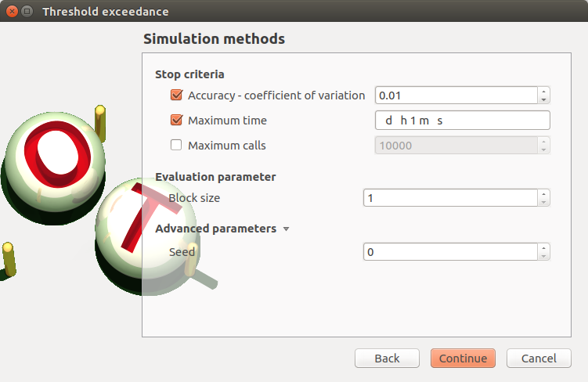588x382 pixels.
Task: Disable the Maximum time checkbox
Action: coord(176,121)
